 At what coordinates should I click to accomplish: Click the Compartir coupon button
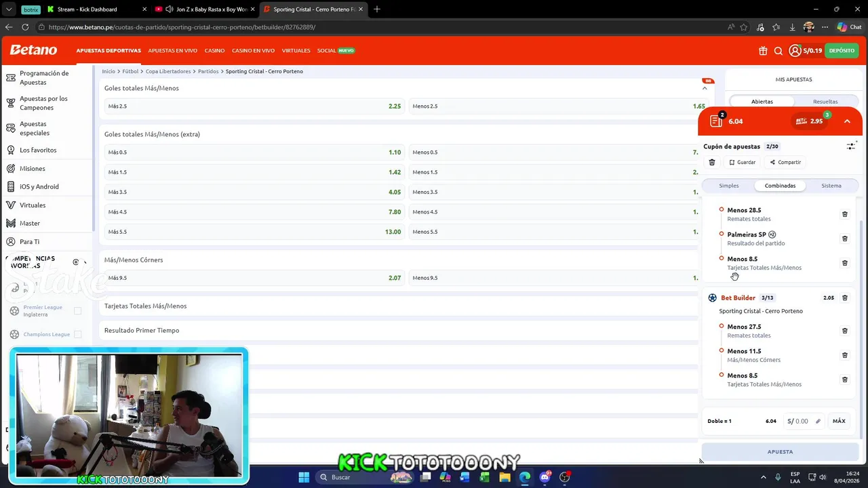[785, 163]
